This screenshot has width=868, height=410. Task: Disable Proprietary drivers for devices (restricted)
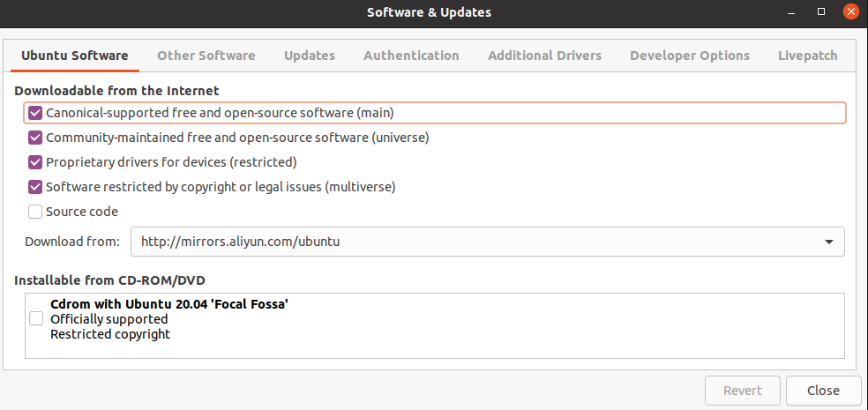point(35,162)
